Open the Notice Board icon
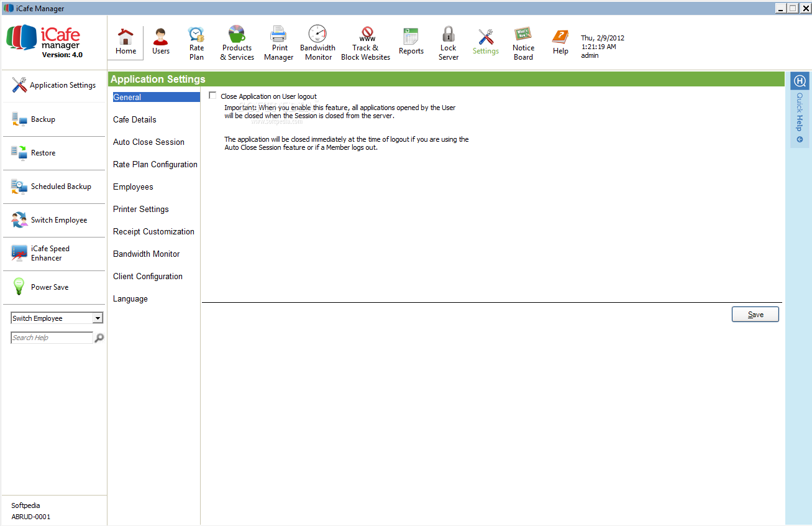 522,34
